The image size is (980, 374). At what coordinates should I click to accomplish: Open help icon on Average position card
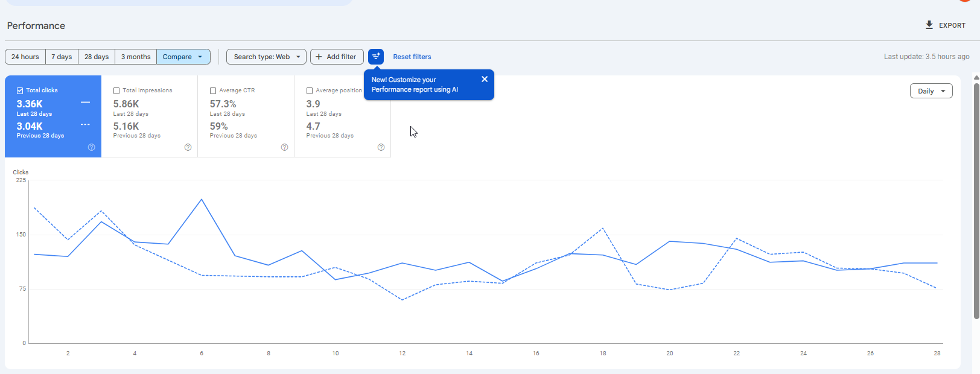pyautogui.click(x=381, y=147)
